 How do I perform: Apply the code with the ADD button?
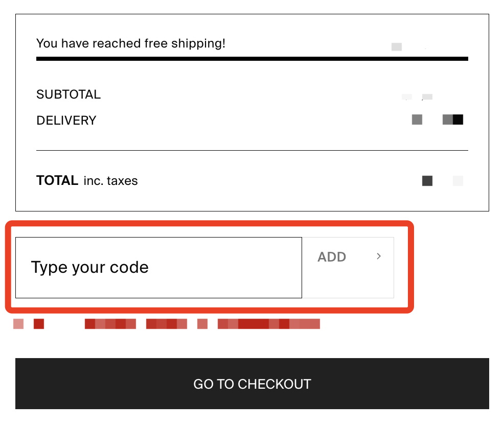click(x=348, y=268)
